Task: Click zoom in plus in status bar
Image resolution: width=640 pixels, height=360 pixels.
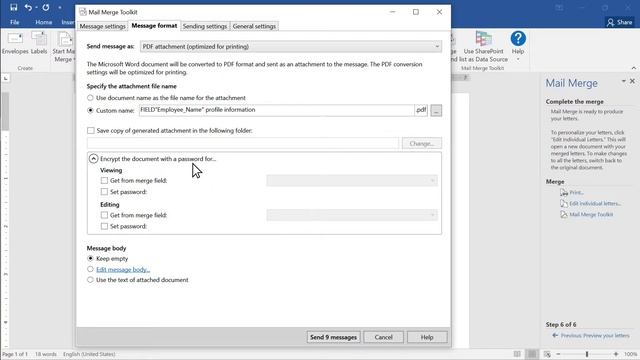Action: (616, 354)
